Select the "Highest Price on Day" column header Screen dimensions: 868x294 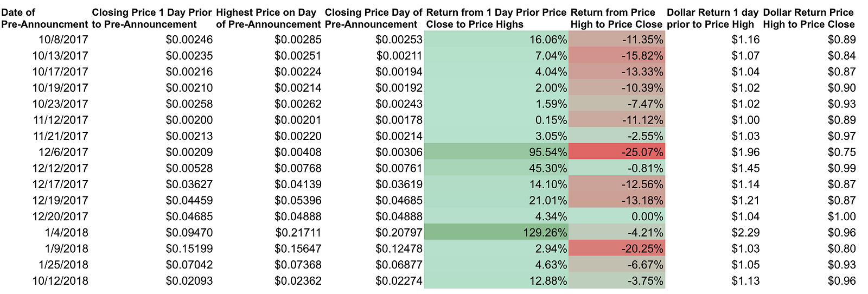(268, 18)
